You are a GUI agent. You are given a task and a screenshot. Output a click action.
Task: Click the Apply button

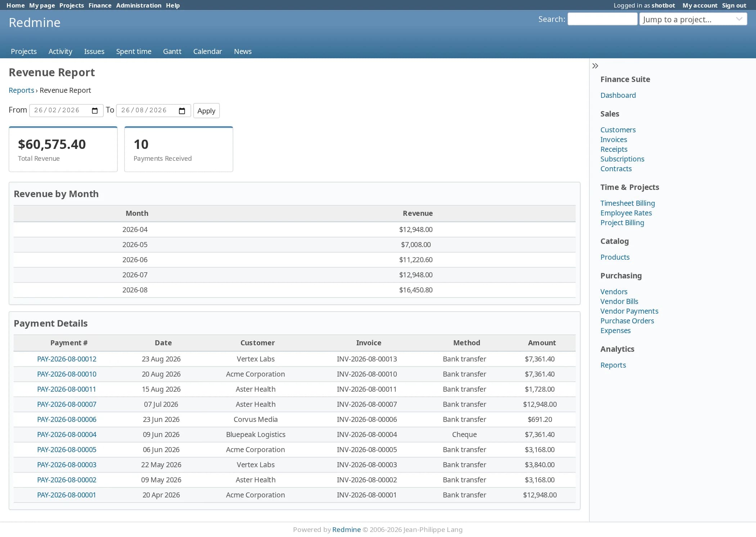click(x=206, y=111)
